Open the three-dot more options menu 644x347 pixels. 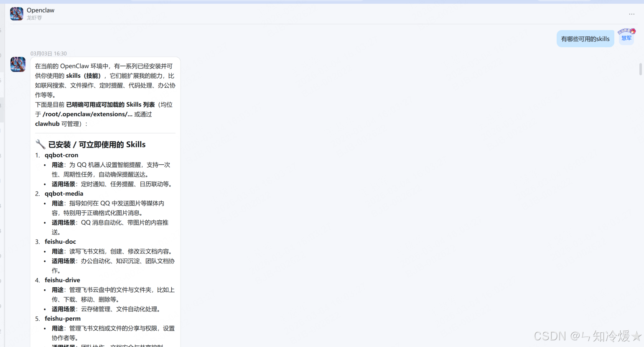pos(631,14)
